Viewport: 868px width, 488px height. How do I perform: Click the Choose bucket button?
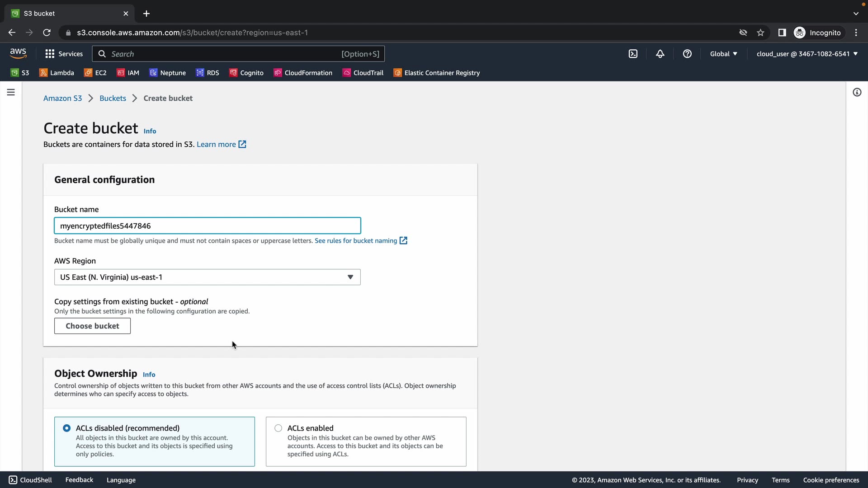(92, 326)
